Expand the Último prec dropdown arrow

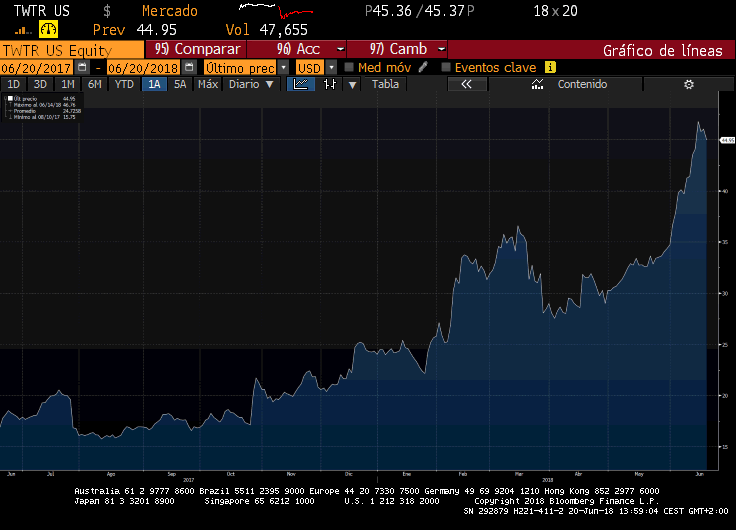[284, 68]
